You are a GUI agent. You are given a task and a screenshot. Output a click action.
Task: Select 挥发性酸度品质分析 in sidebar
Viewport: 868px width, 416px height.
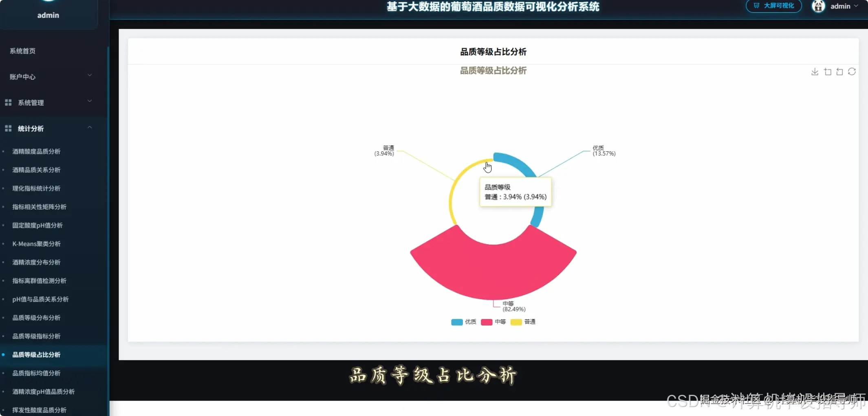39,410
